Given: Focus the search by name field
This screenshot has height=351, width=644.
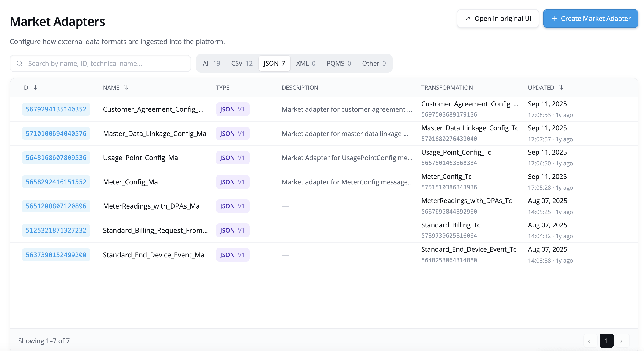Looking at the screenshot, I should 100,64.
